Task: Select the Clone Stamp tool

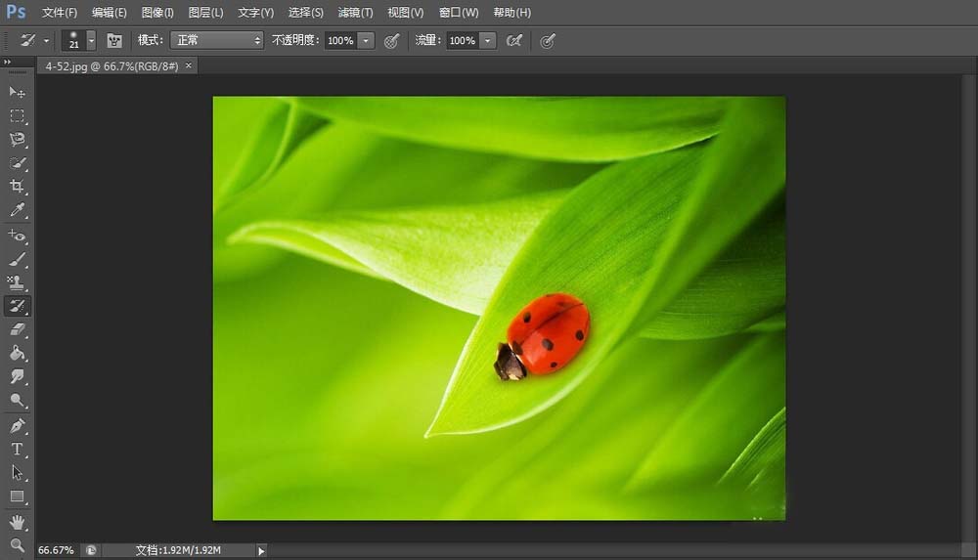Action: coord(17,282)
